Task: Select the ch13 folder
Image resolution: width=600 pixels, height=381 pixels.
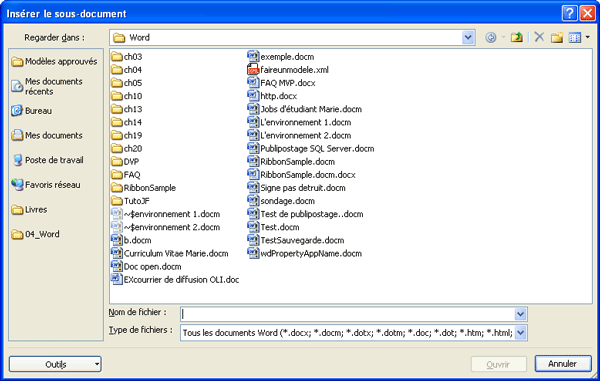Action: coord(127,109)
